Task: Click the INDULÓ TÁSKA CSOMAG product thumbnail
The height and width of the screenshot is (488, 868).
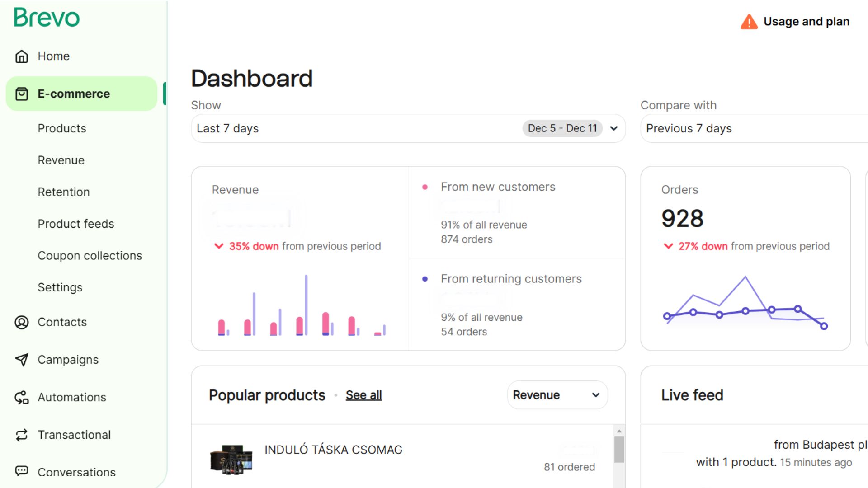Action: point(231,459)
